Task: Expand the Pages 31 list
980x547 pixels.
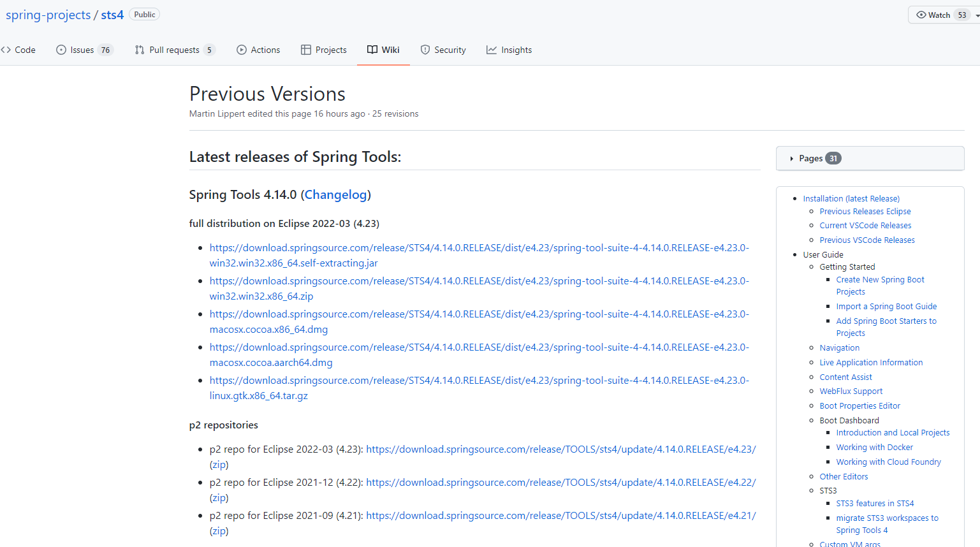Action: pyautogui.click(x=870, y=158)
